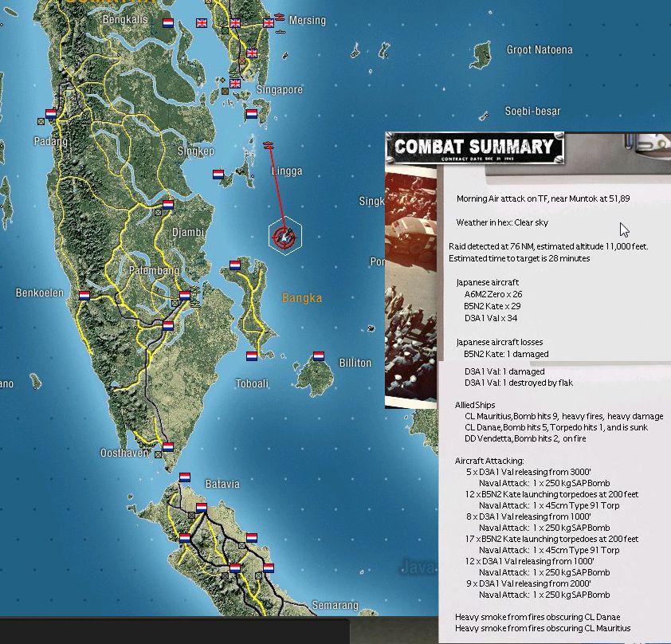The width and height of the screenshot is (671, 644).
Task: Select the red task force icon north of Lingga
Action: (x=269, y=146)
